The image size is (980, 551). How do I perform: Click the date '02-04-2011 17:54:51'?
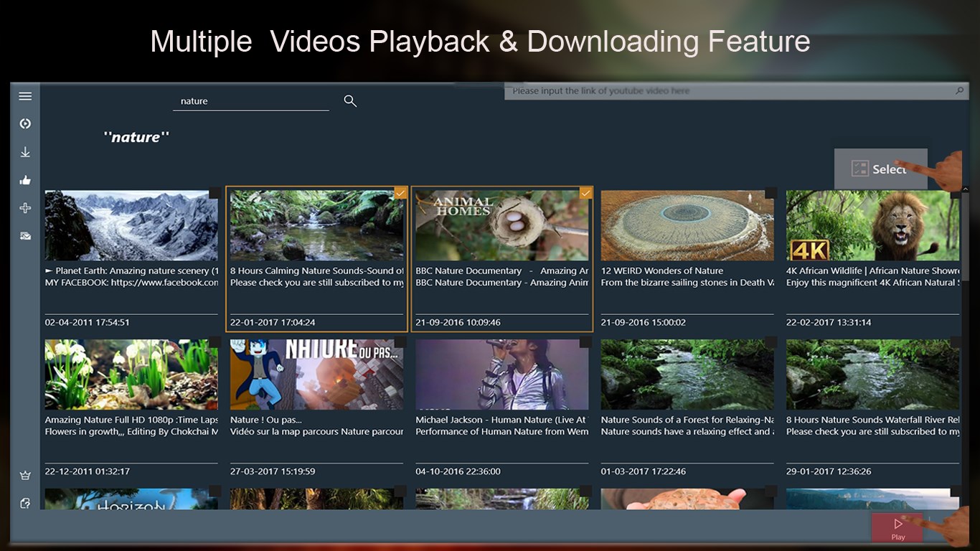coord(88,323)
